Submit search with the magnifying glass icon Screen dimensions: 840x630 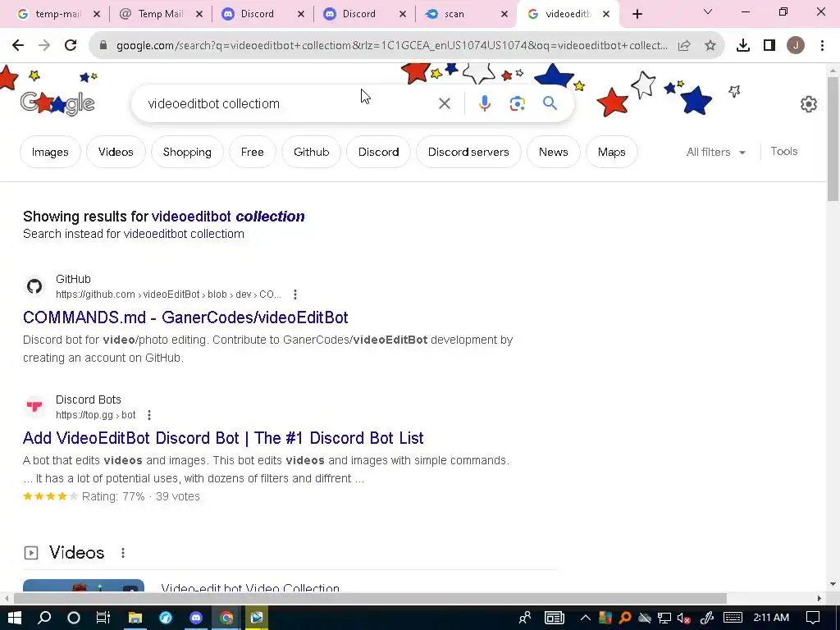point(550,103)
